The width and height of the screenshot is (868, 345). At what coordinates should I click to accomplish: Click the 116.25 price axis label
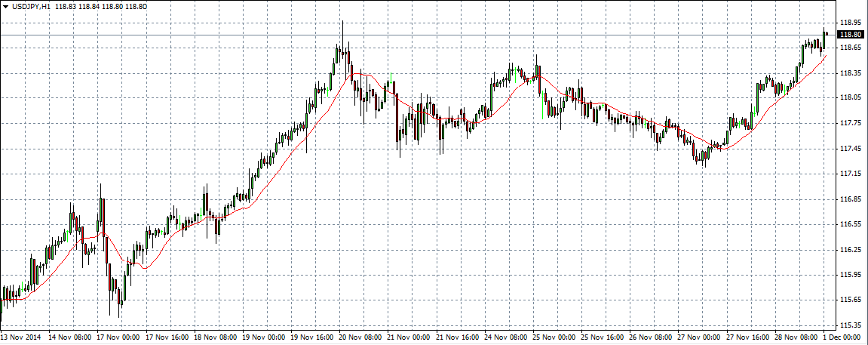click(x=850, y=250)
